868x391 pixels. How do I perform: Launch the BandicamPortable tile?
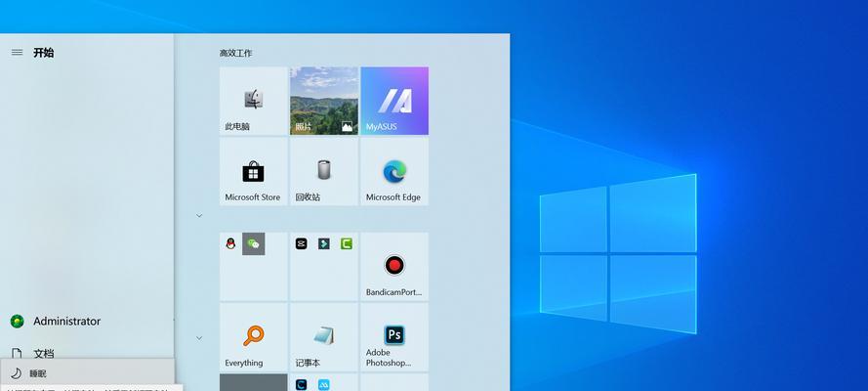pos(394,267)
